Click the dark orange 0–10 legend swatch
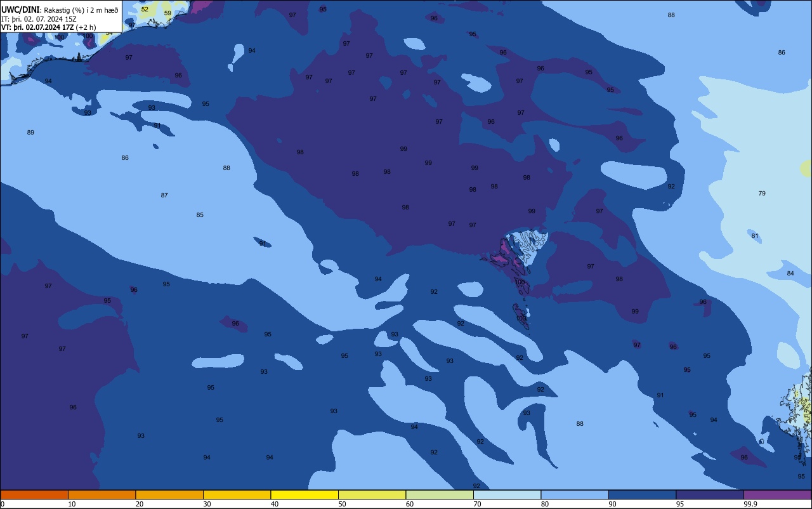Image resolution: width=812 pixels, height=509 pixels. point(34,494)
